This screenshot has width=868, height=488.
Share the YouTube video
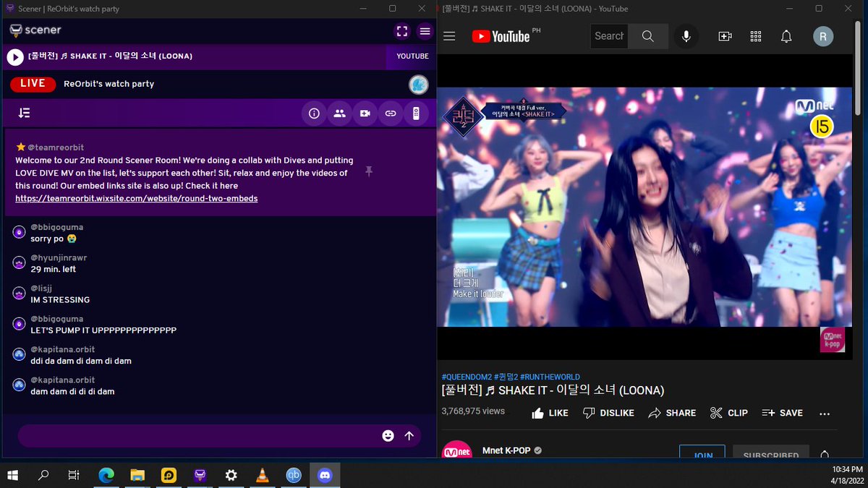point(672,413)
